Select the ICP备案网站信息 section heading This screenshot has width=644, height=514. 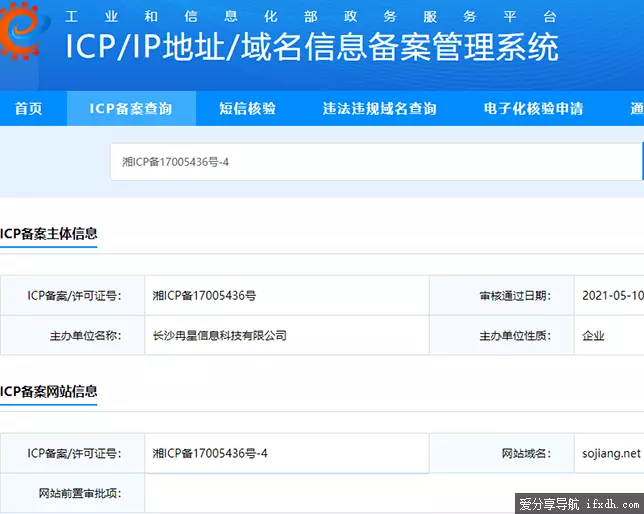49,391
